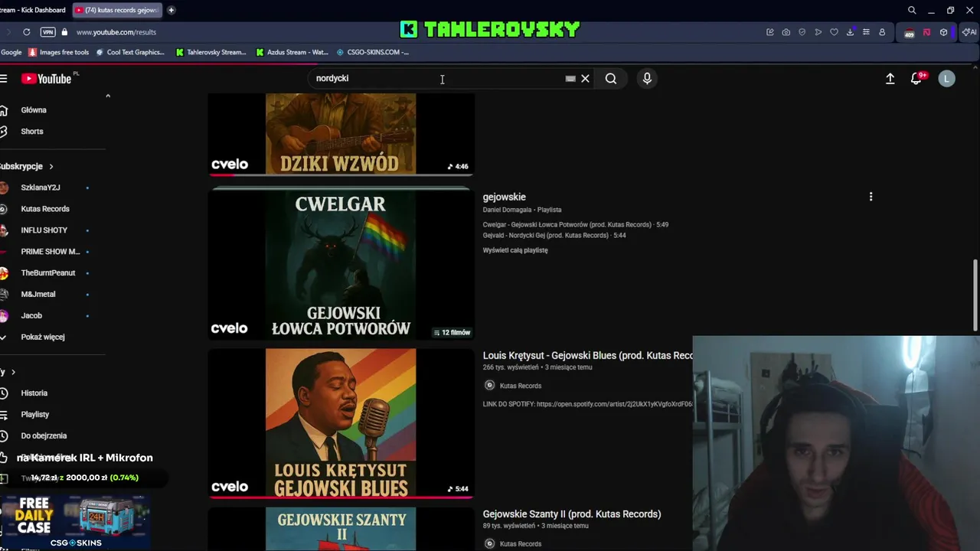980x551 pixels.
Task: Open new browser tab with plus button
Action: tap(171, 10)
